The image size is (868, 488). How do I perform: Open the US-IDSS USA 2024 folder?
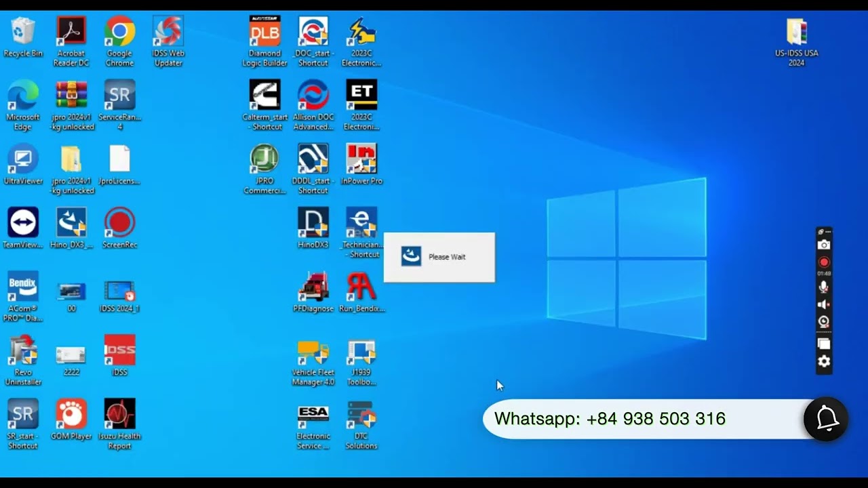coord(797,42)
